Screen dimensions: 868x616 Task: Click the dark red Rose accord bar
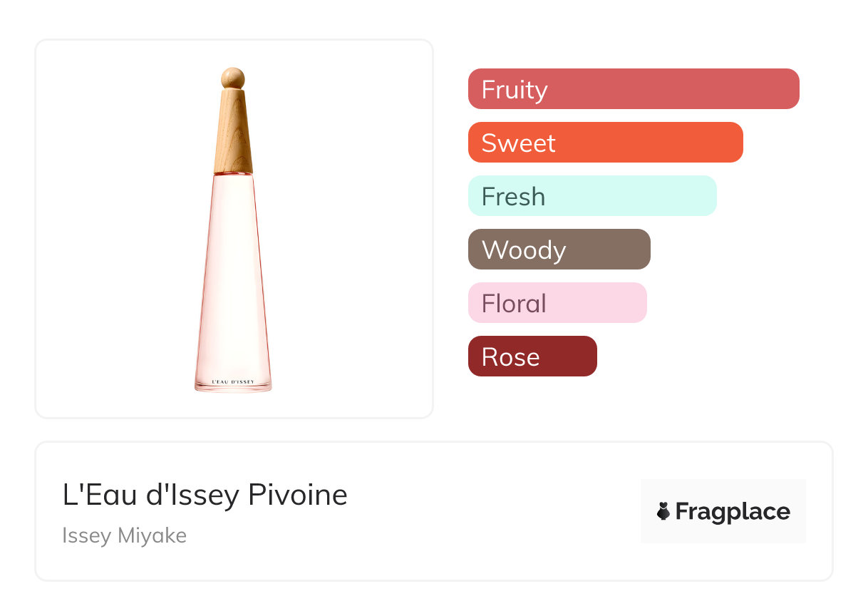pyautogui.click(x=532, y=356)
